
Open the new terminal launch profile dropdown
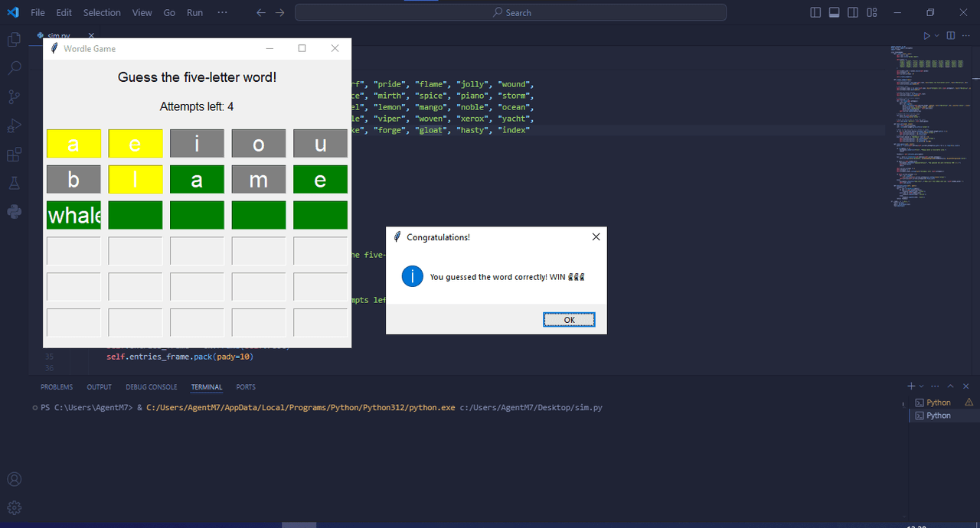tap(923, 386)
